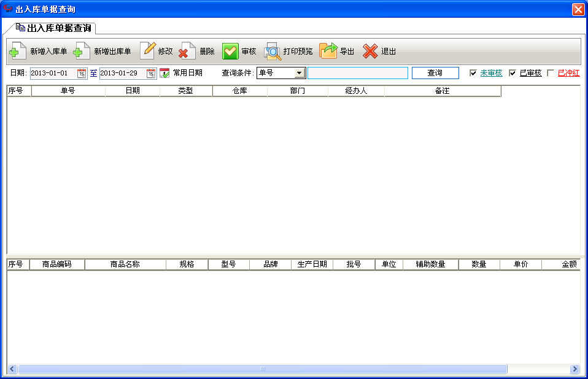This screenshot has height=379, width=588.
Task: Click the 常用日期 label link
Action: 187,73
